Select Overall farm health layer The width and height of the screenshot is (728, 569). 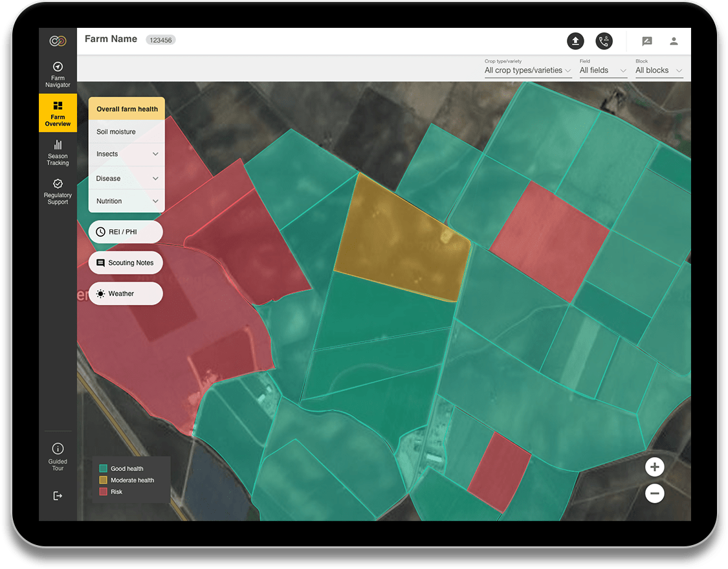(x=127, y=109)
